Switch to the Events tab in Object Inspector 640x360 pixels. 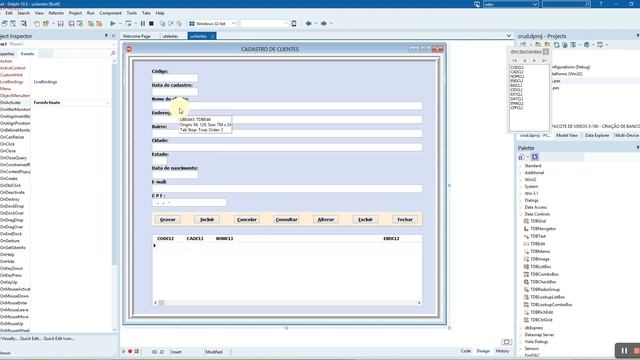pyautogui.click(x=27, y=54)
